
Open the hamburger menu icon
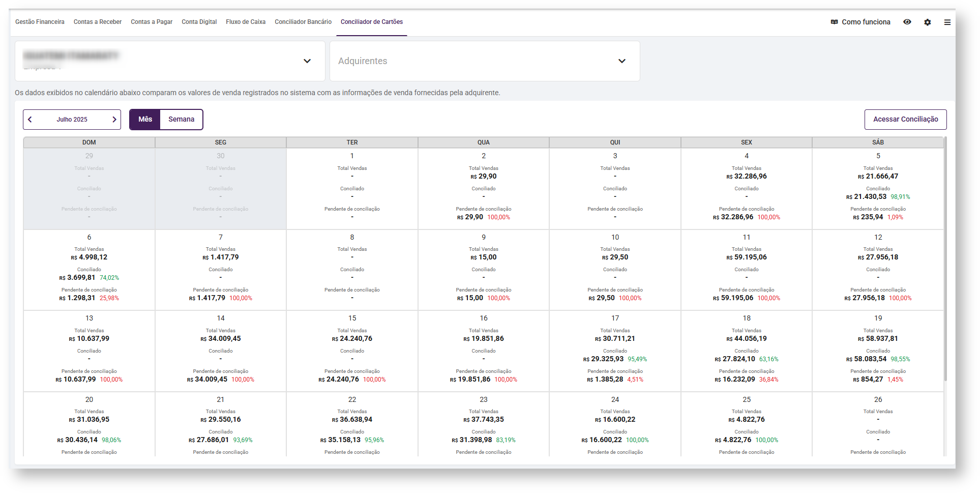click(947, 22)
